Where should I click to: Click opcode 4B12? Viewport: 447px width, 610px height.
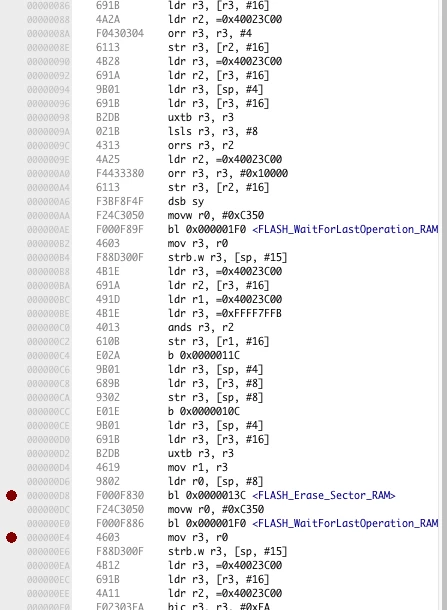pos(108,565)
